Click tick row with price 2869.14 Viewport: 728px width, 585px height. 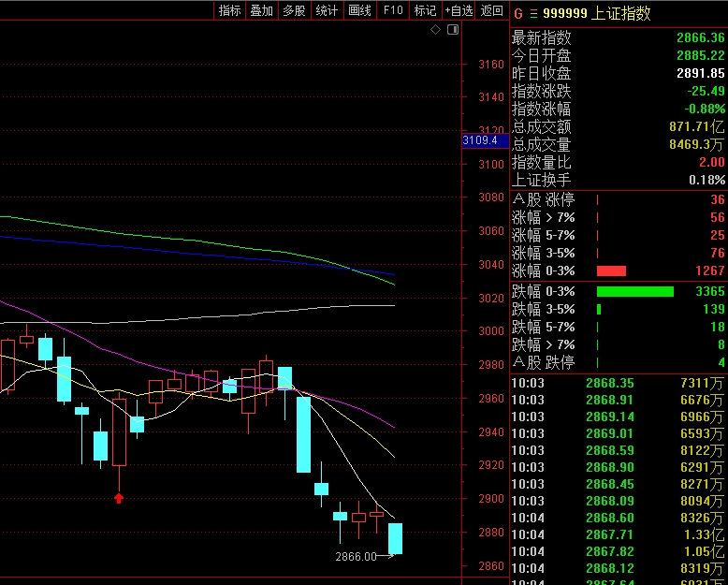pos(619,417)
